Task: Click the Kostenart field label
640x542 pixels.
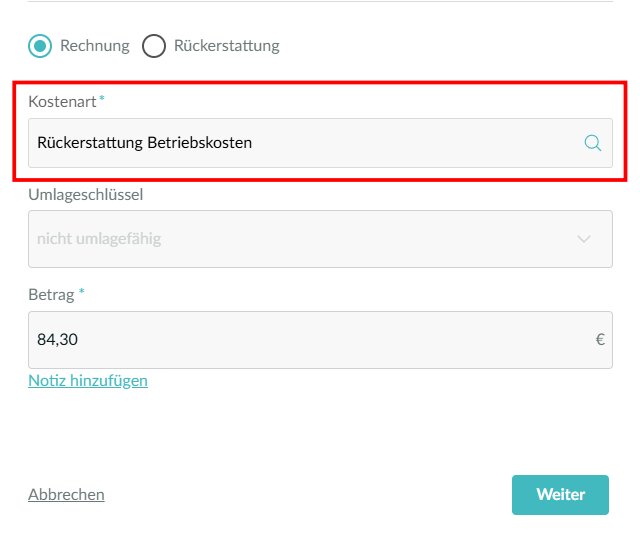Action: tap(62, 102)
